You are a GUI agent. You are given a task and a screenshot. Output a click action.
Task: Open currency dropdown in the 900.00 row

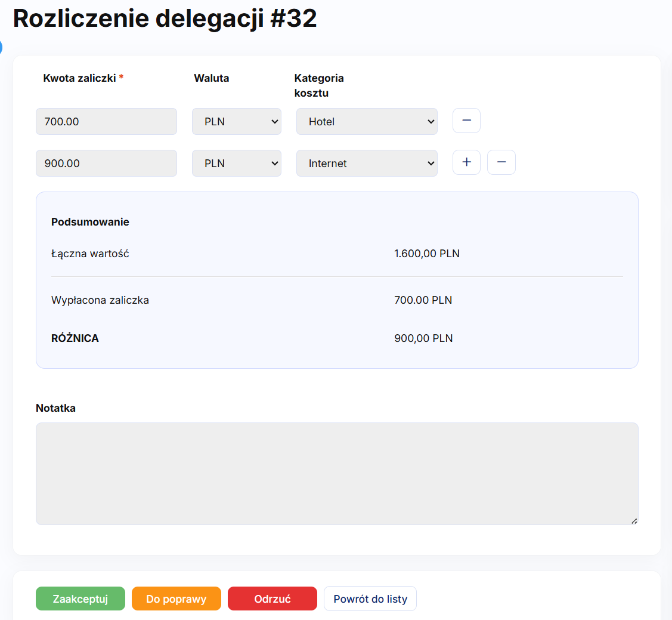[236, 164]
